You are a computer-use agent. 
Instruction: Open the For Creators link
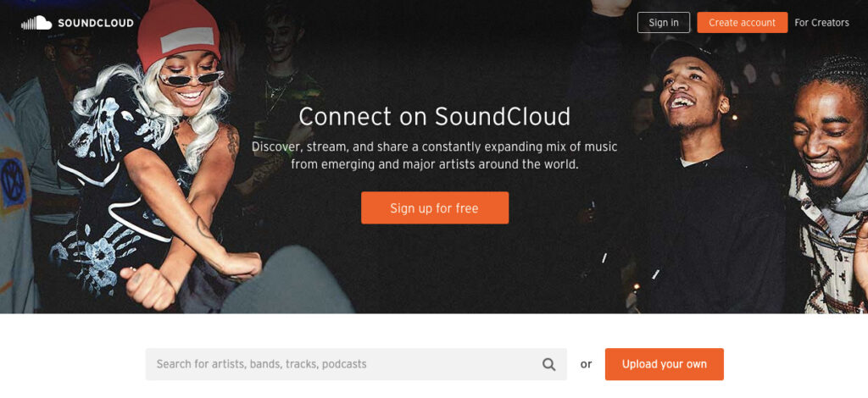[821, 23]
